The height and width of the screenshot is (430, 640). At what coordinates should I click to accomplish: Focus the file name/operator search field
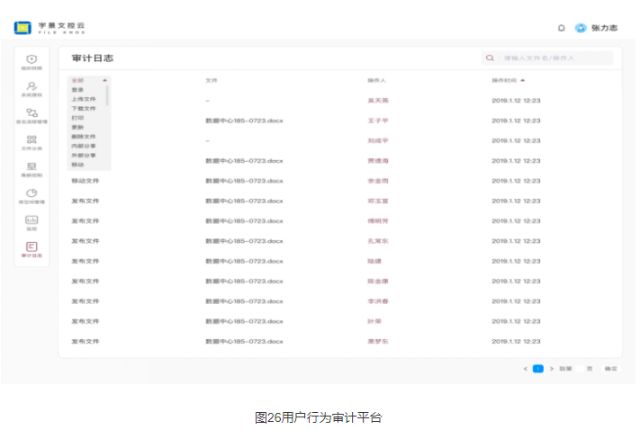(x=552, y=58)
